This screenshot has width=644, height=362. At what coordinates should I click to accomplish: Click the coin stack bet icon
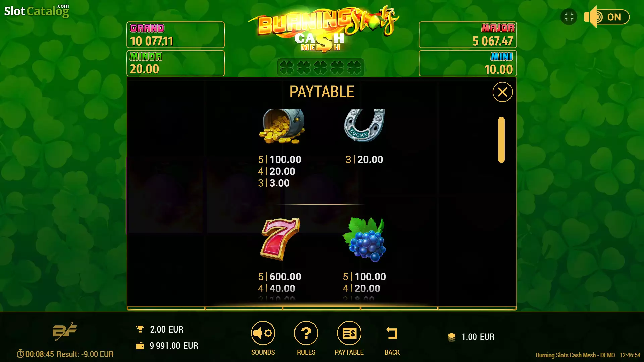click(x=451, y=337)
